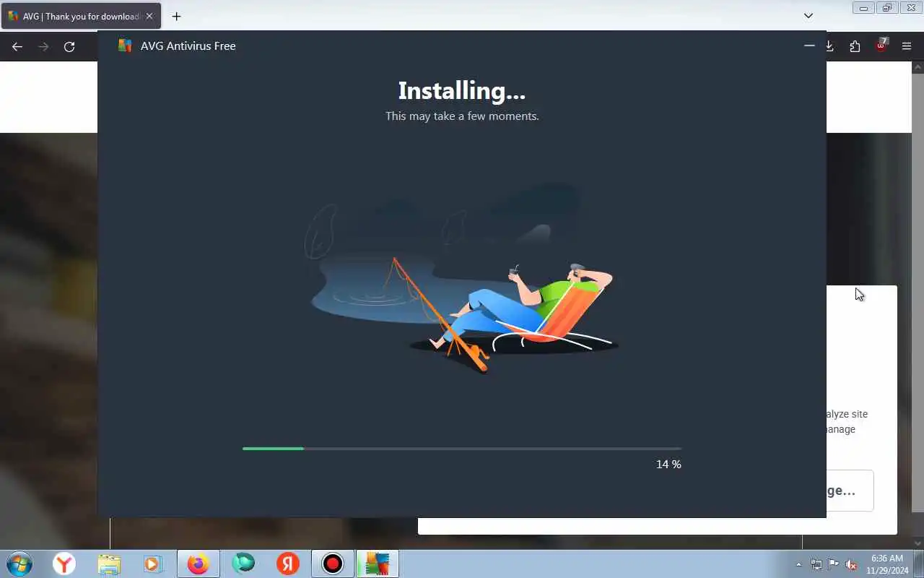Click the installation progress bar
This screenshot has height=578, width=924.
click(x=462, y=449)
